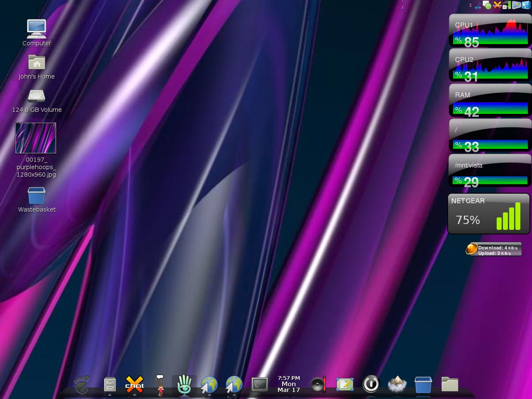Open the folder icon at the dock's end
The image size is (532, 399).
[450, 384]
